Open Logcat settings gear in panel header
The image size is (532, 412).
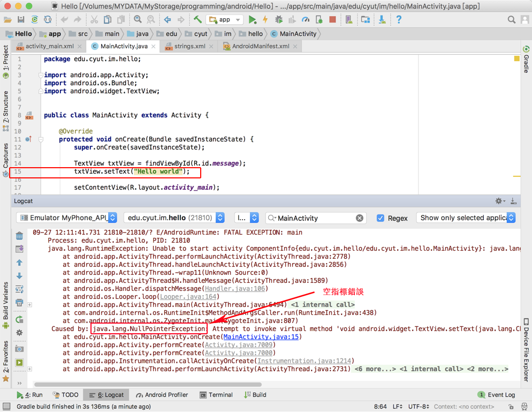pyautogui.click(x=500, y=201)
